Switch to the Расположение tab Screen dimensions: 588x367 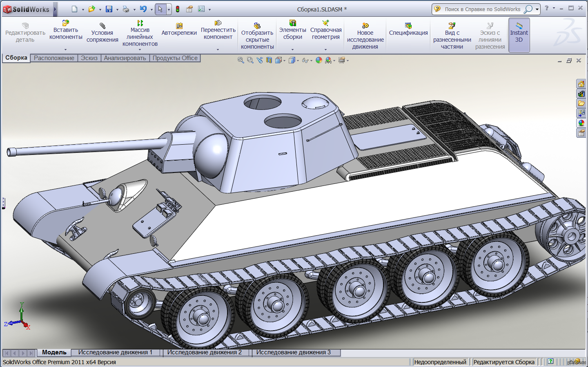coord(54,58)
